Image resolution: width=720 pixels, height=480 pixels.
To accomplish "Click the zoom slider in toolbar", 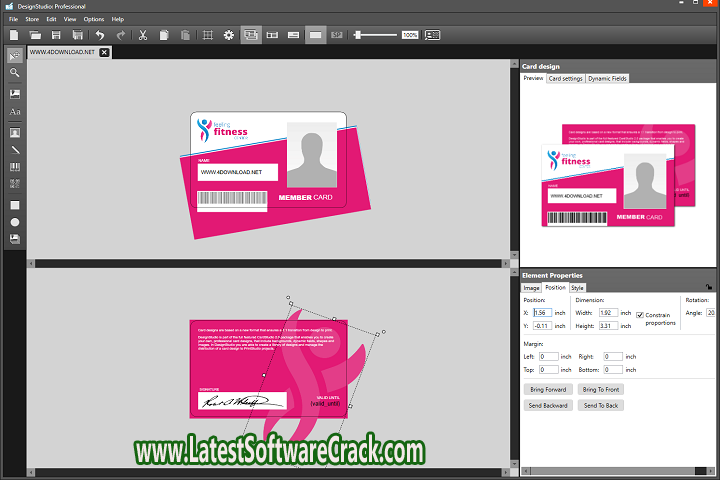I will pyautogui.click(x=375, y=35).
